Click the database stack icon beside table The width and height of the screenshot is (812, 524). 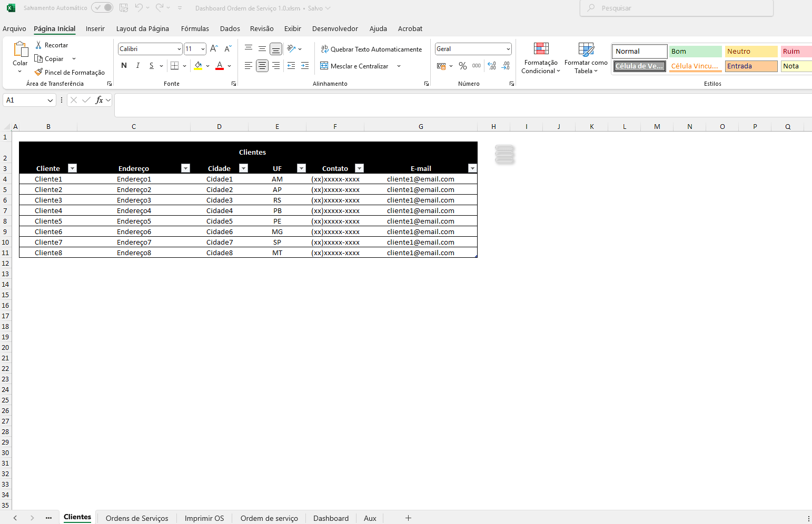pyautogui.click(x=504, y=154)
